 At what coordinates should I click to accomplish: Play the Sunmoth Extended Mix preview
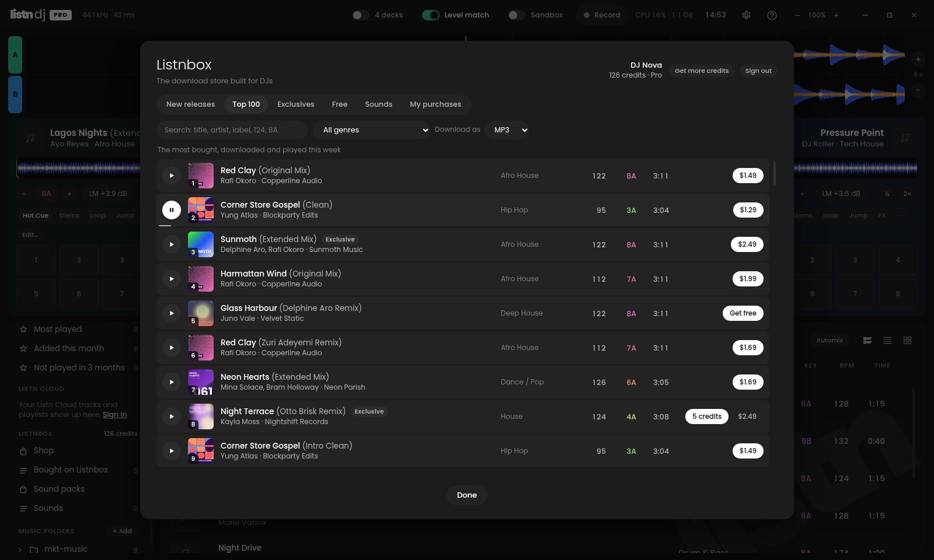172,244
